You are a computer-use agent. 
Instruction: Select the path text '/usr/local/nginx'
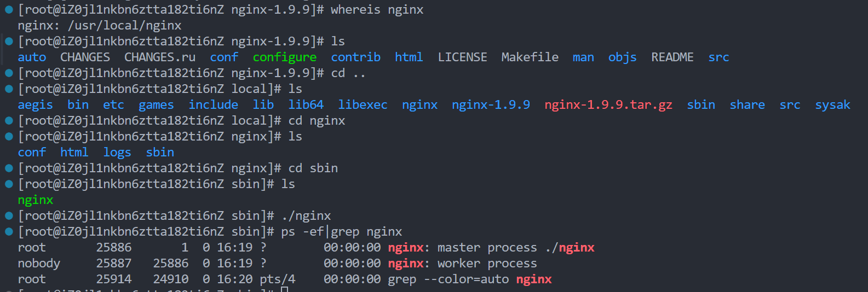pos(124,26)
